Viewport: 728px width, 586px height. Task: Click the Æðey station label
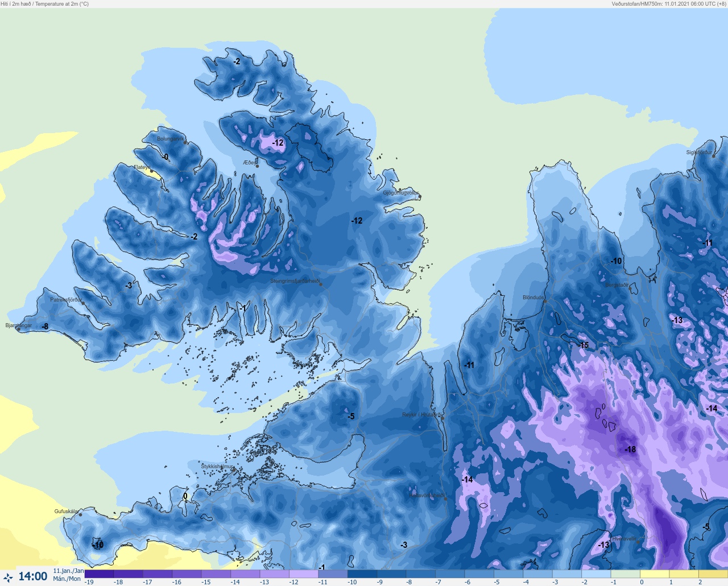[x=249, y=163]
